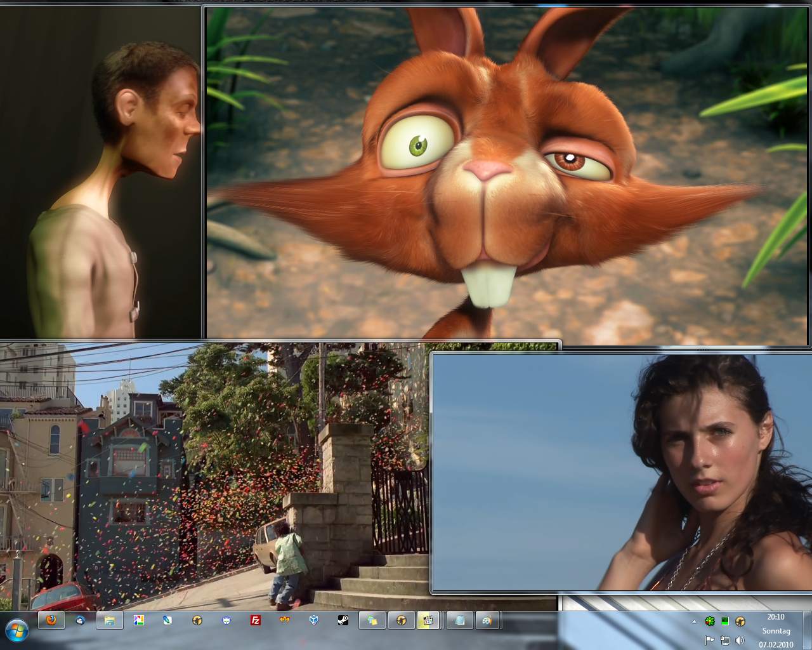Focus the cartoon rabbit video window

tap(507, 171)
